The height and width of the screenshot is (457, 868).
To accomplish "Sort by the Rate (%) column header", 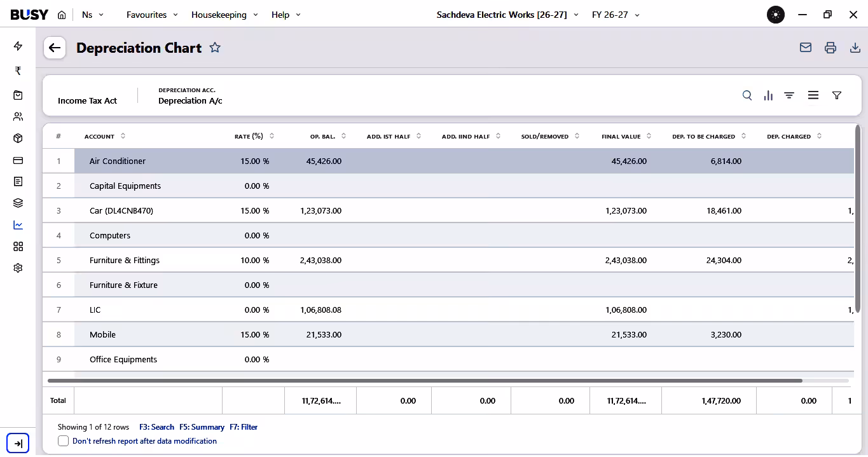I will 254,136.
